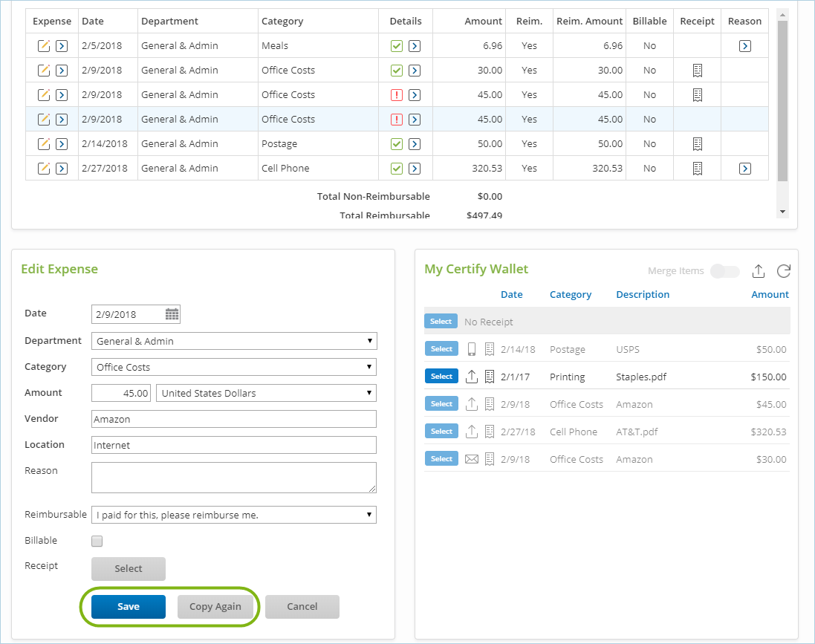Click the arrow icon beside the Meals edit pencil

(x=62, y=46)
